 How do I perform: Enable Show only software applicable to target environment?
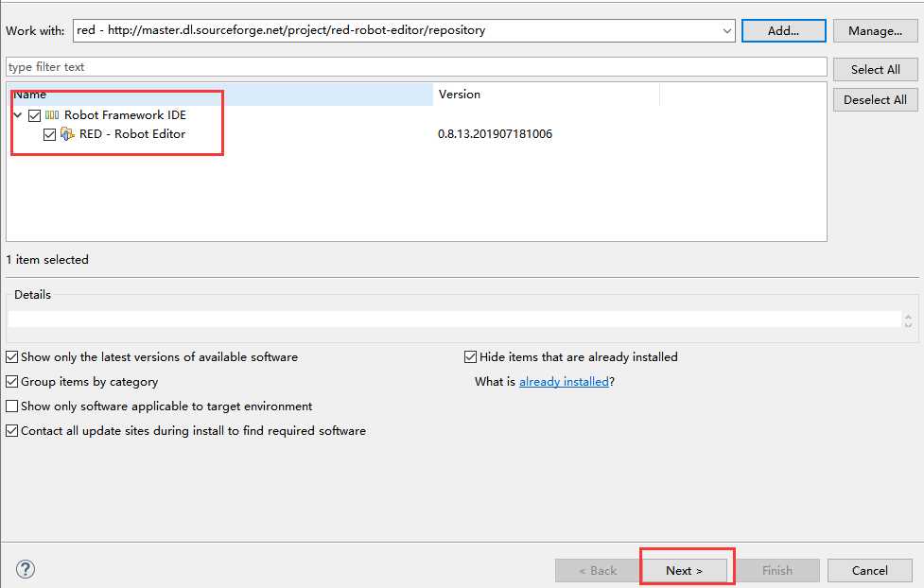[11, 406]
